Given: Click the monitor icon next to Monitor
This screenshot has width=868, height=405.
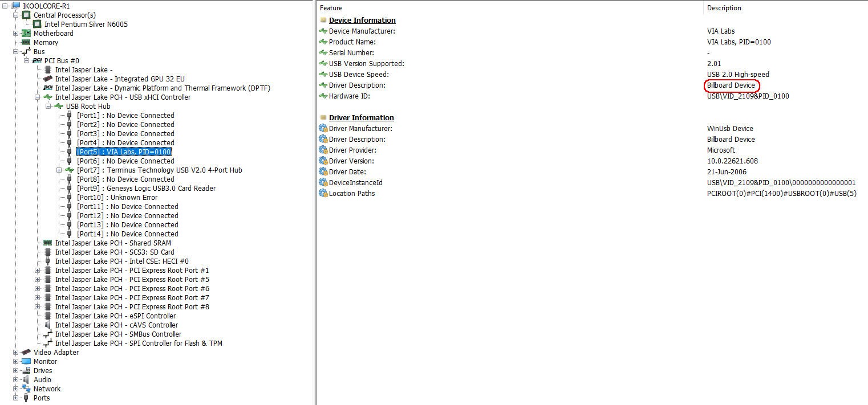Looking at the screenshot, I should tap(26, 361).
